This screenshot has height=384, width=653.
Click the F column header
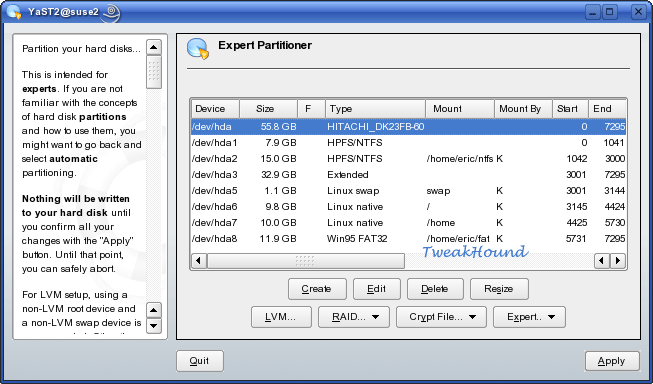(x=311, y=109)
